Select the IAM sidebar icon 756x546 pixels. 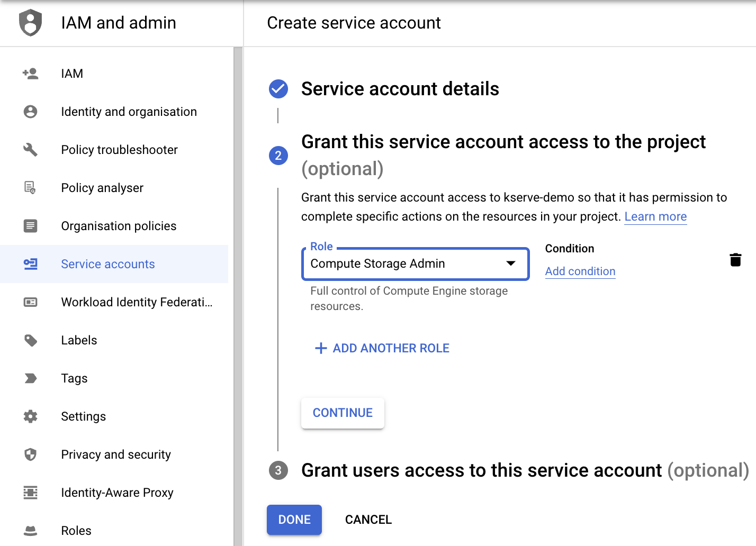[x=30, y=74]
